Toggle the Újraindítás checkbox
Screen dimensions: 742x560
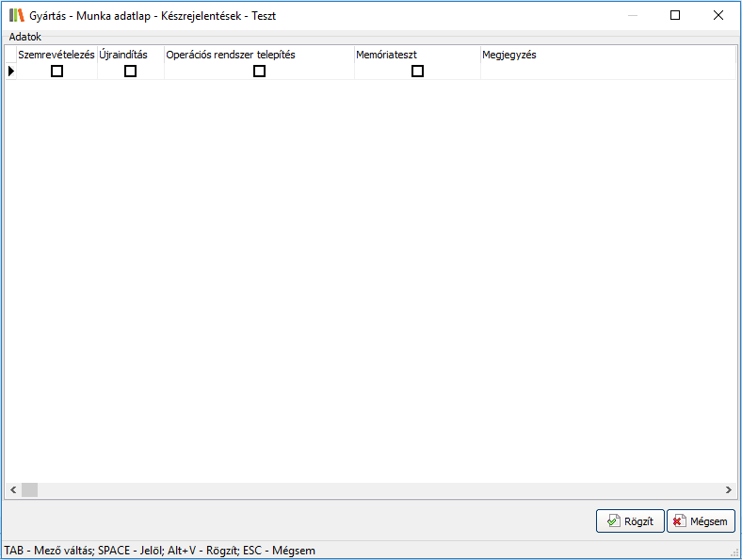[x=130, y=71]
